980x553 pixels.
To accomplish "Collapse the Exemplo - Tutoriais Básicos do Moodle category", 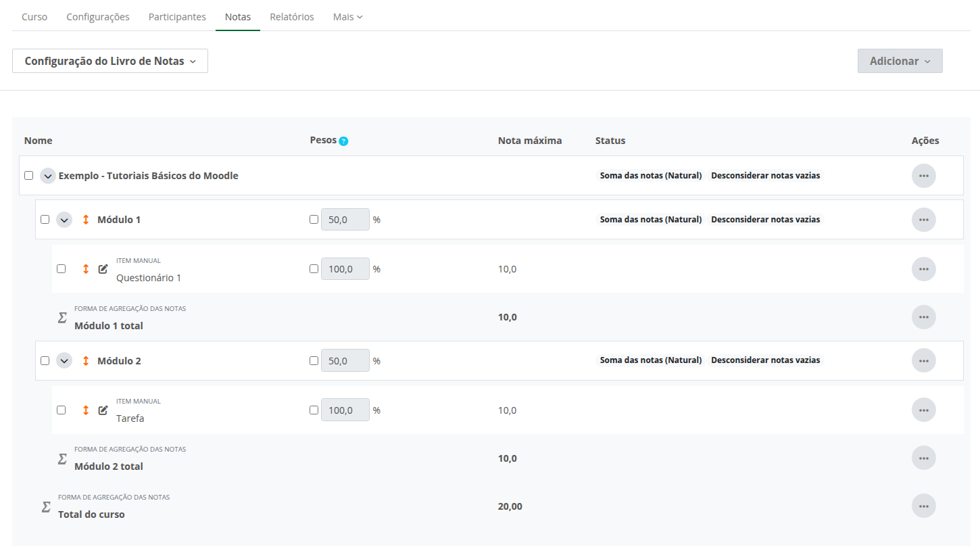I will point(47,176).
